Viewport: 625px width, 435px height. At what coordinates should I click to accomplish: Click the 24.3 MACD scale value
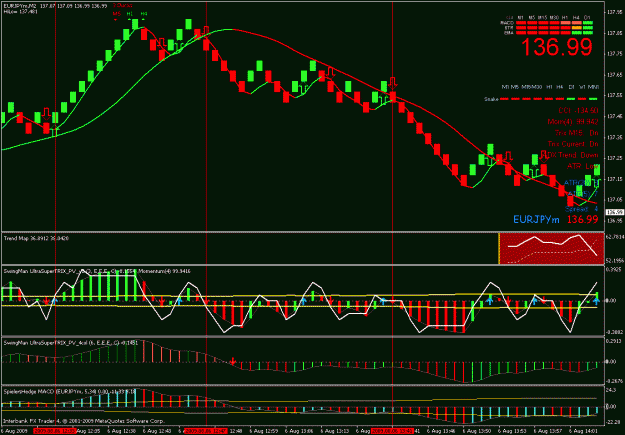tap(611, 390)
